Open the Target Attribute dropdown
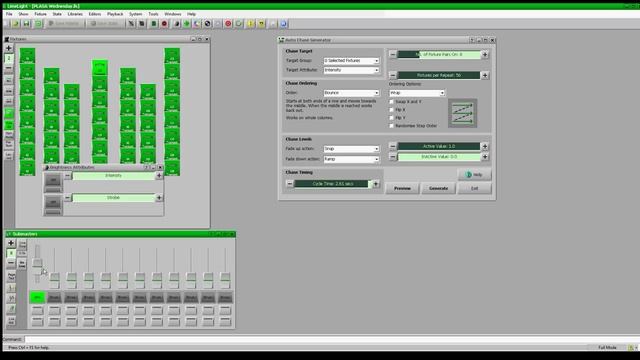Image resolution: width=640 pixels, height=360 pixels. (351, 70)
